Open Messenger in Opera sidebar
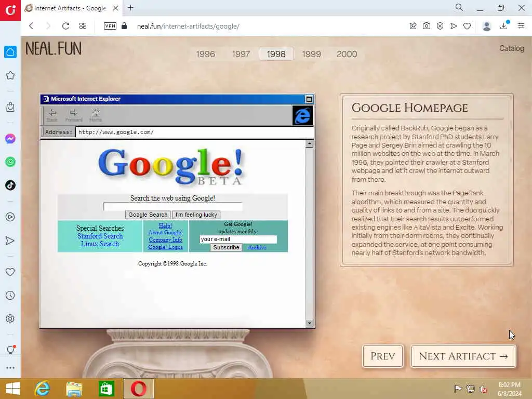The height and width of the screenshot is (399, 532). (x=10, y=138)
